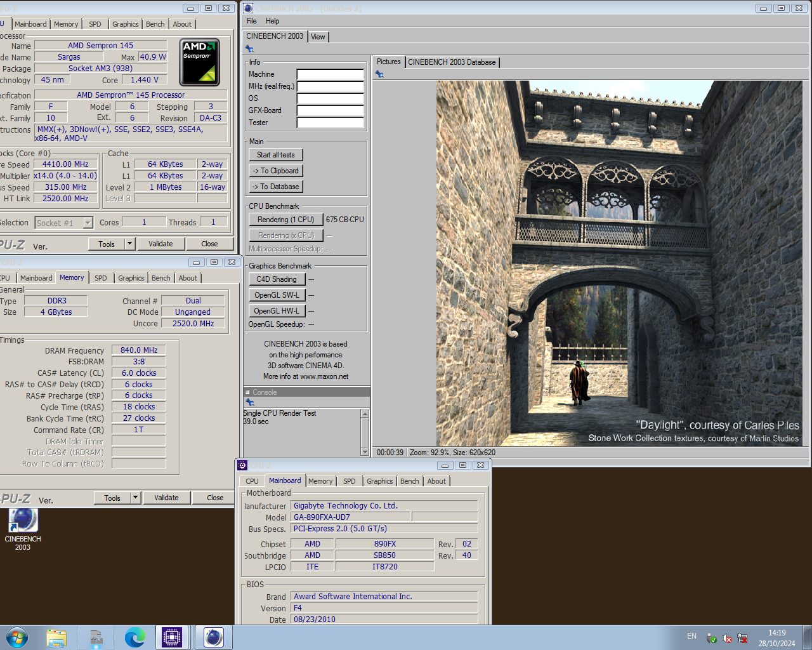This screenshot has height=650, width=812.
Task: Click the pin icon below Console header
Action: tap(250, 402)
